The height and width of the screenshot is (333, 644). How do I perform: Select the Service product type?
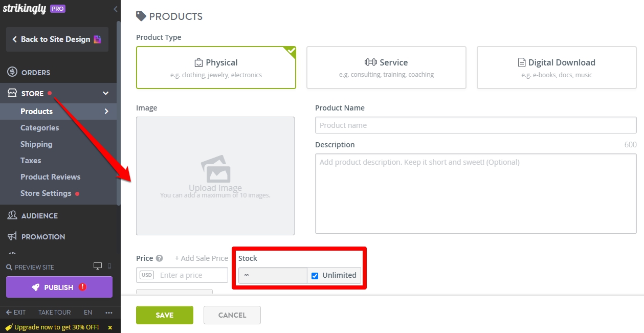tap(386, 68)
